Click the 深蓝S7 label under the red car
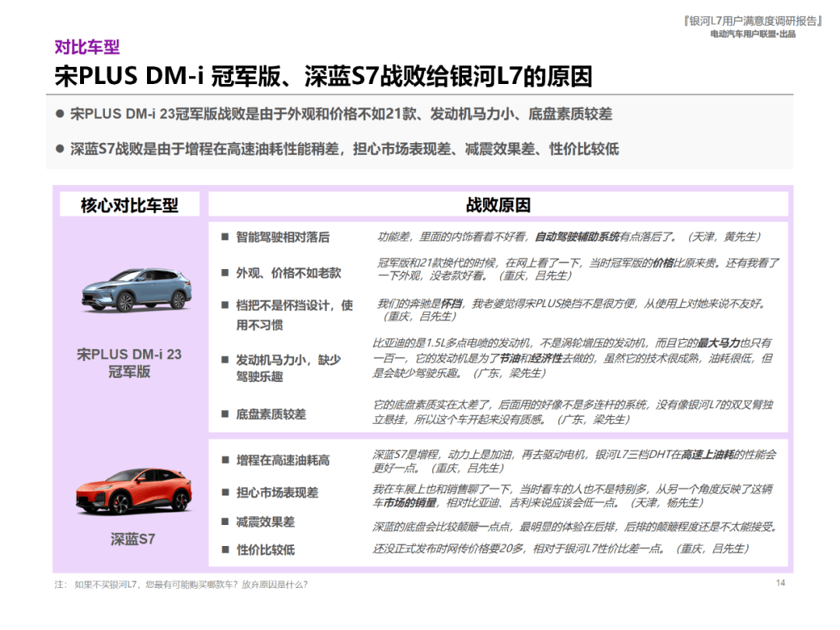This screenshot has width=840, height=630. [133, 539]
